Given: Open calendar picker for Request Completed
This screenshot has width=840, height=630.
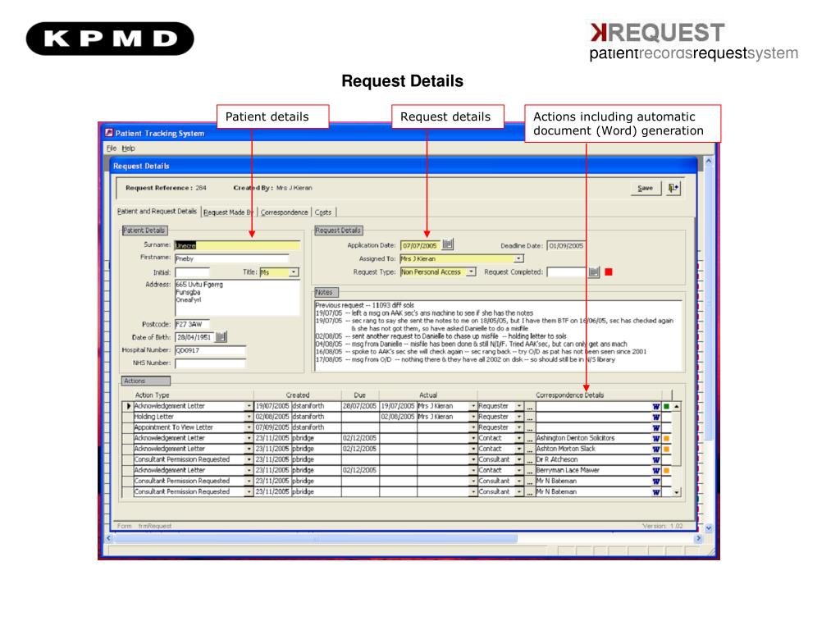Looking at the screenshot, I should click(594, 272).
